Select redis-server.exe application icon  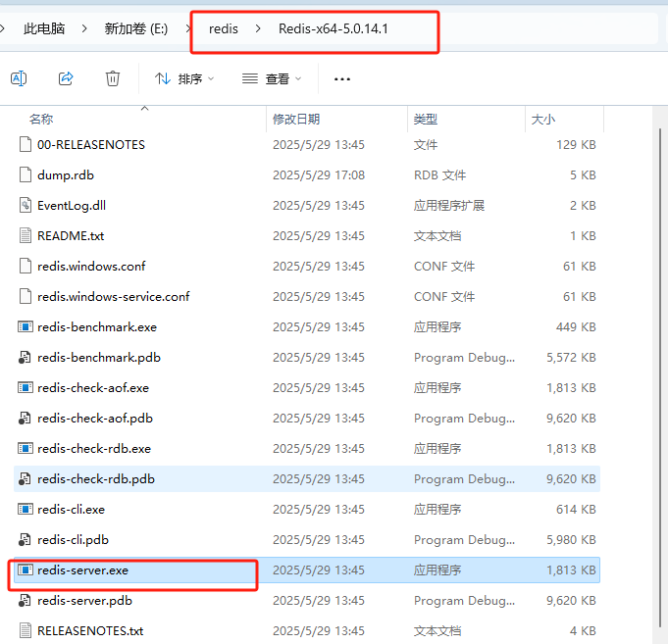26,570
